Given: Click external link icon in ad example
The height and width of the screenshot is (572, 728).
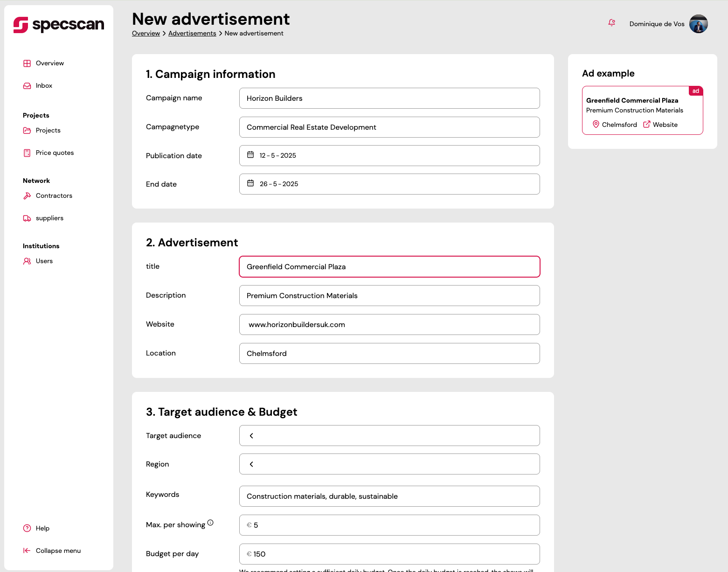Looking at the screenshot, I should (647, 124).
